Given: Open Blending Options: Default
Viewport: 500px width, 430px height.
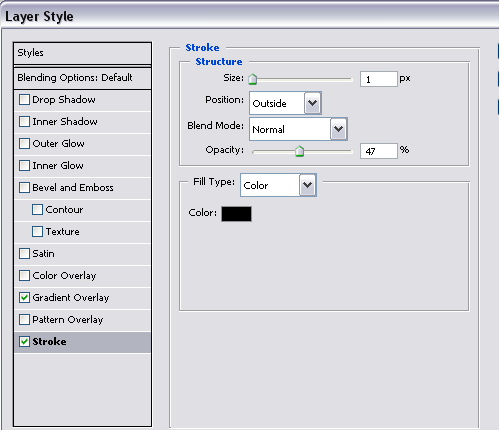Looking at the screenshot, I should 83,78.
